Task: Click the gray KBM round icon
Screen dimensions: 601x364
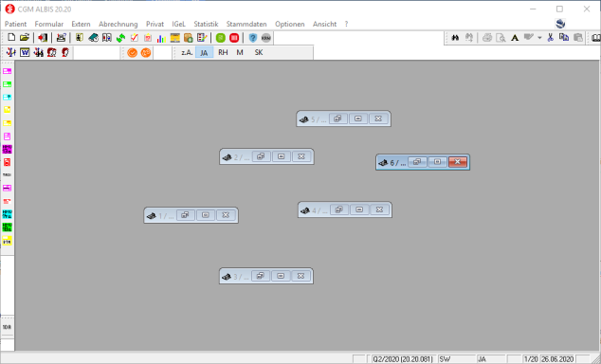Action: point(266,38)
